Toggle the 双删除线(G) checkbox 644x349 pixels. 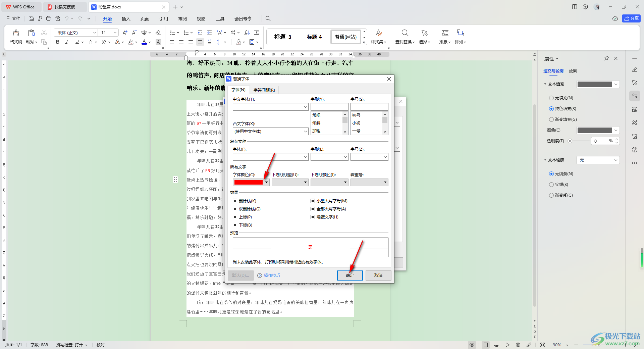235,209
